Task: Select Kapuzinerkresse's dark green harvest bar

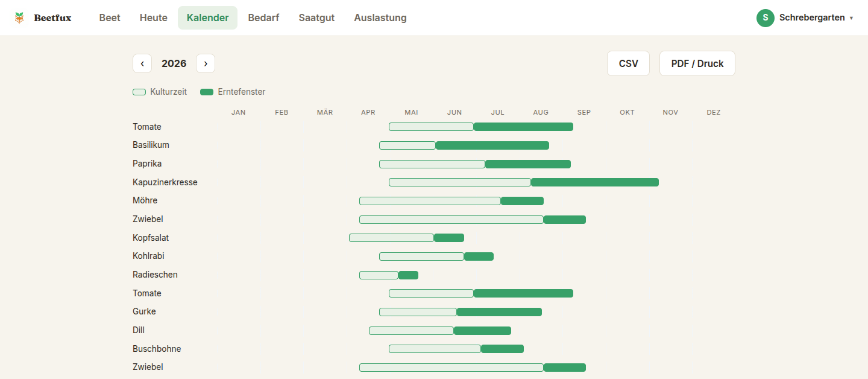Action: (x=595, y=182)
